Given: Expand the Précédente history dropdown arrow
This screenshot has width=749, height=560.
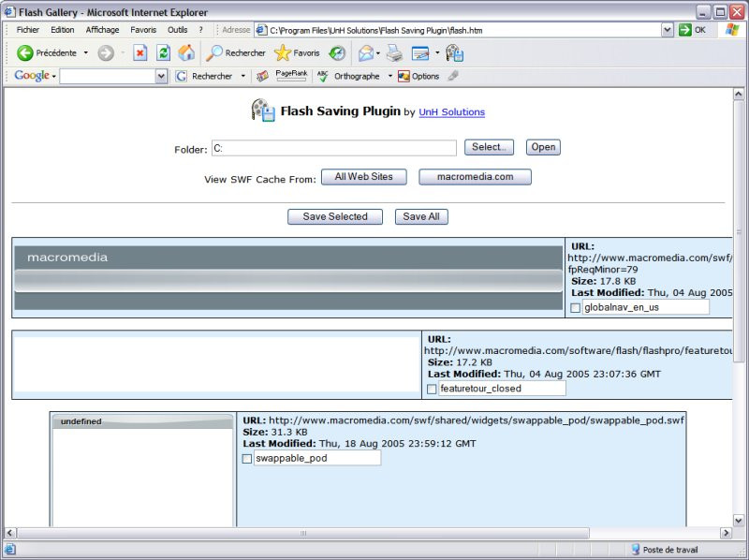Looking at the screenshot, I should tap(86, 53).
